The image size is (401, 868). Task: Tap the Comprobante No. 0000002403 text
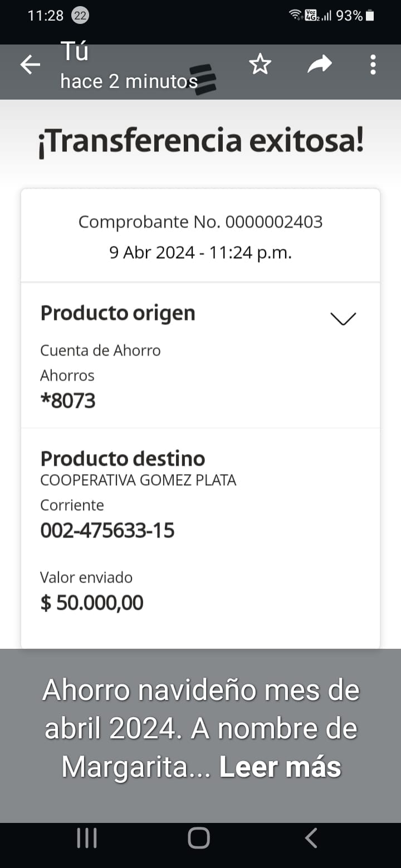click(200, 222)
